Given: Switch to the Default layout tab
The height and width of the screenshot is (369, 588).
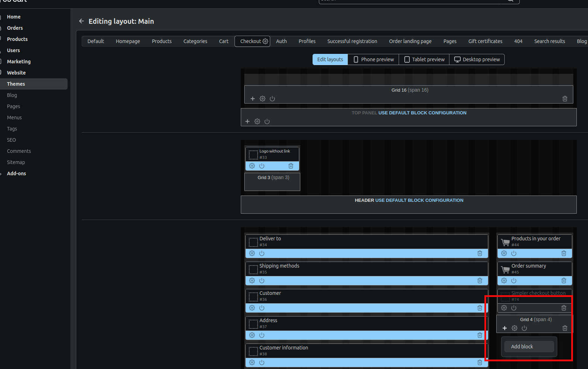Looking at the screenshot, I should coord(96,41).
